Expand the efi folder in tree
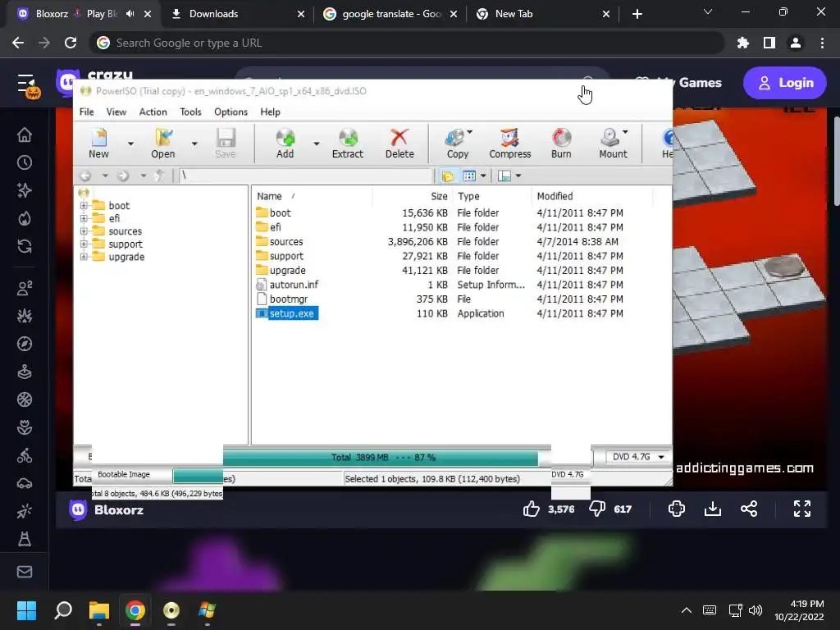Image resolution: width=840 pixels, height=630 pixels. pos(84,218)
